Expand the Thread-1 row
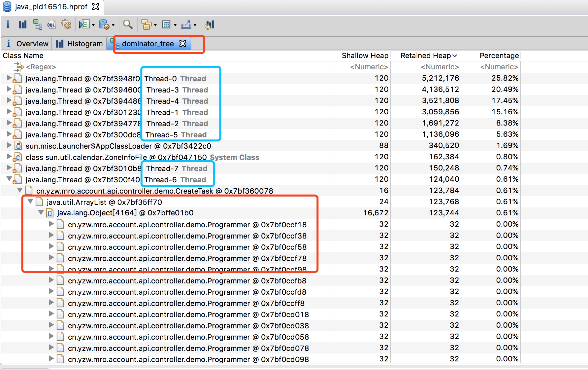588x370 pixels. [9, 111]
